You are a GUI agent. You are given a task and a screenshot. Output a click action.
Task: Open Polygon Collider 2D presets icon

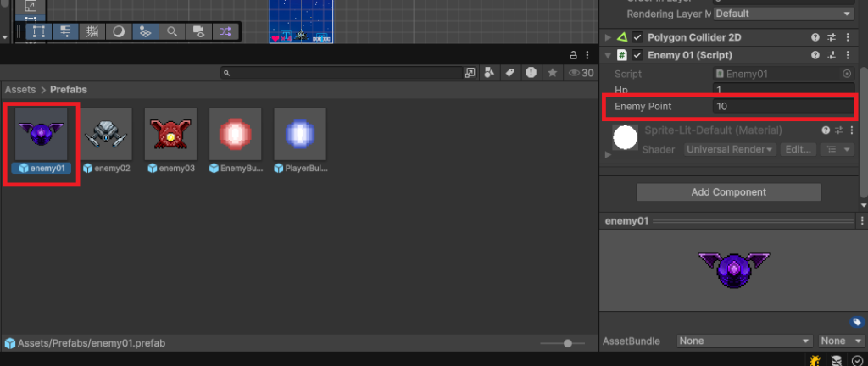(x=832, y=37)
